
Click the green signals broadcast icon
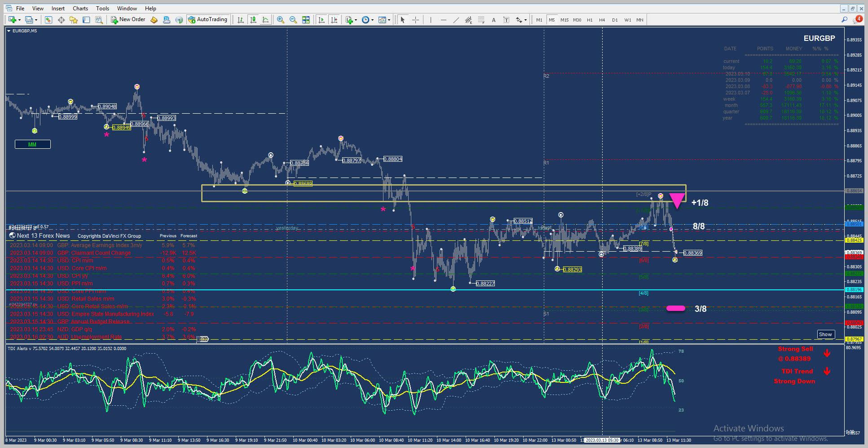[179, 20]
